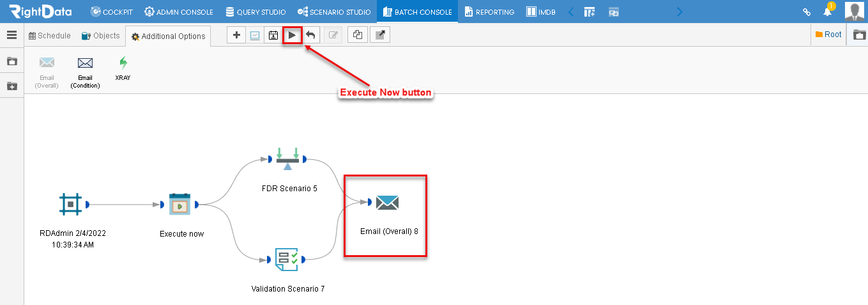Select the XRAY lightning icon
The height and width of the screenshot is (305, 868).
tap(123, 63)
